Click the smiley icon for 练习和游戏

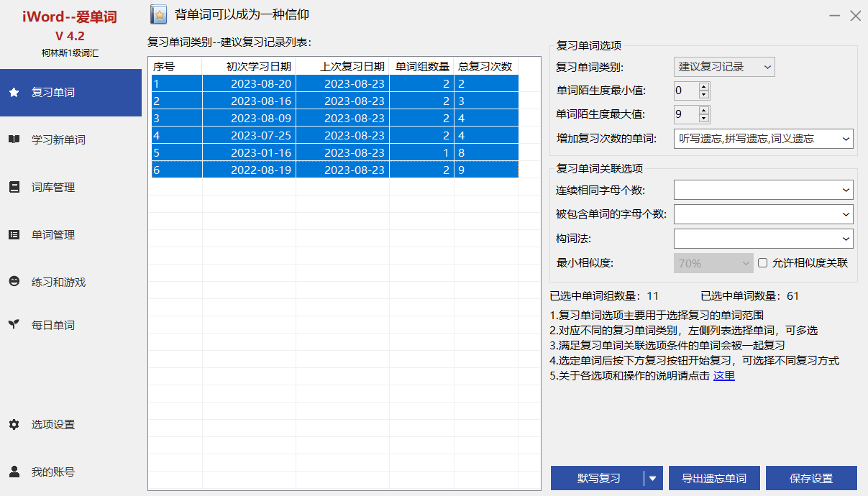pyautogui.click(x=14, y=282)
